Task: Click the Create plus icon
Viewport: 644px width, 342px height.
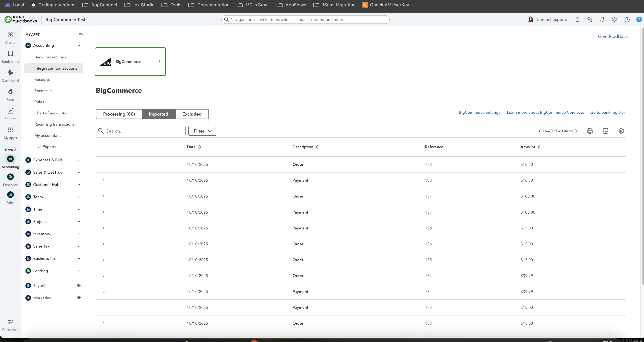Action: click(10, 35)
